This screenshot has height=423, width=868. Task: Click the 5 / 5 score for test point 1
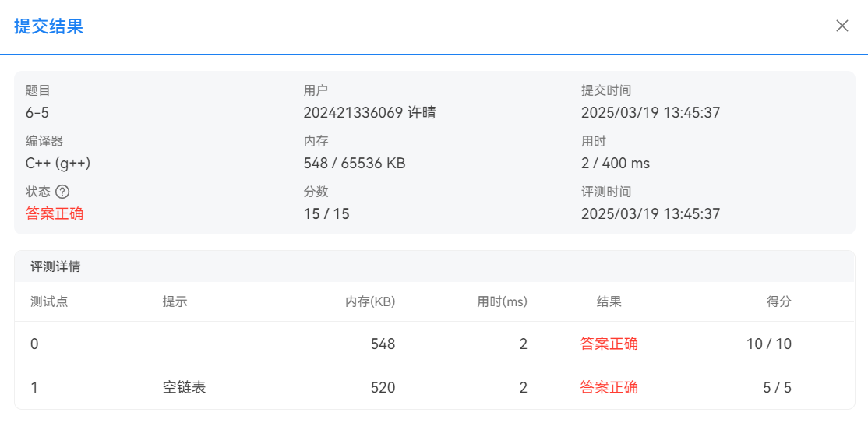pyautogui.click(x=777, y=387)
